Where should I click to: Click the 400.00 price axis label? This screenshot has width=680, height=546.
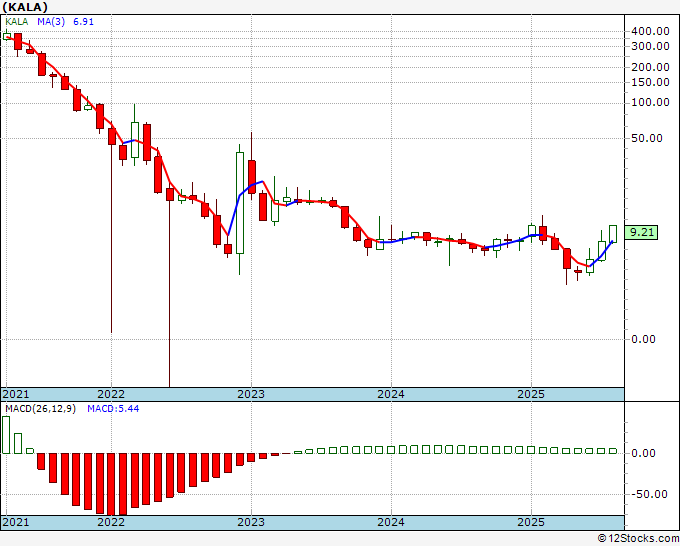point(650,31)
